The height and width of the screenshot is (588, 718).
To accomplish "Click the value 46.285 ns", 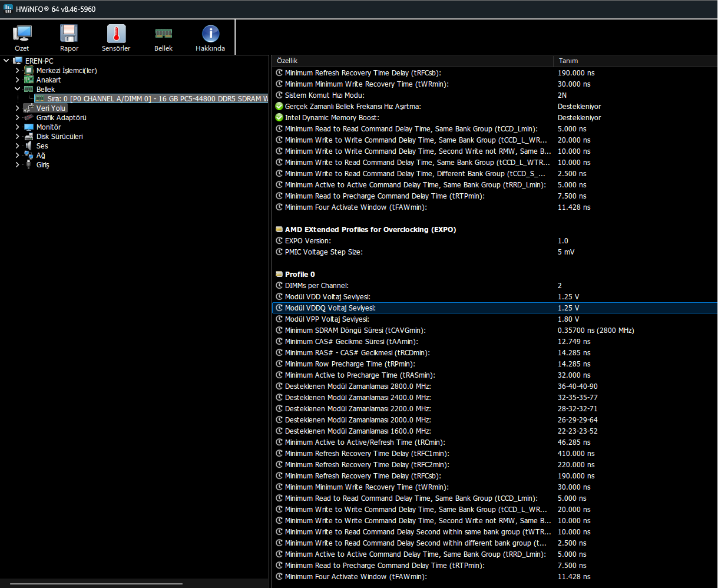I will pyautogui.click(x=574, y=442).
